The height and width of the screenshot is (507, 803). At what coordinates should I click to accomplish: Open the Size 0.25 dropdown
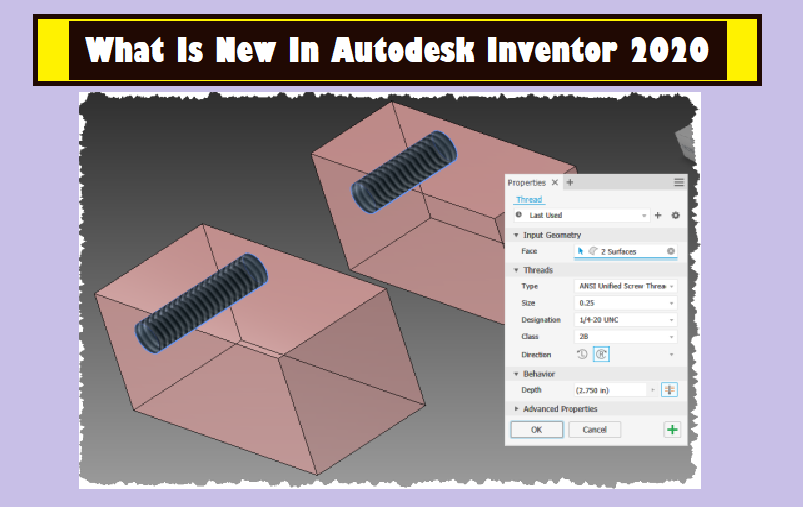(625, 303)
